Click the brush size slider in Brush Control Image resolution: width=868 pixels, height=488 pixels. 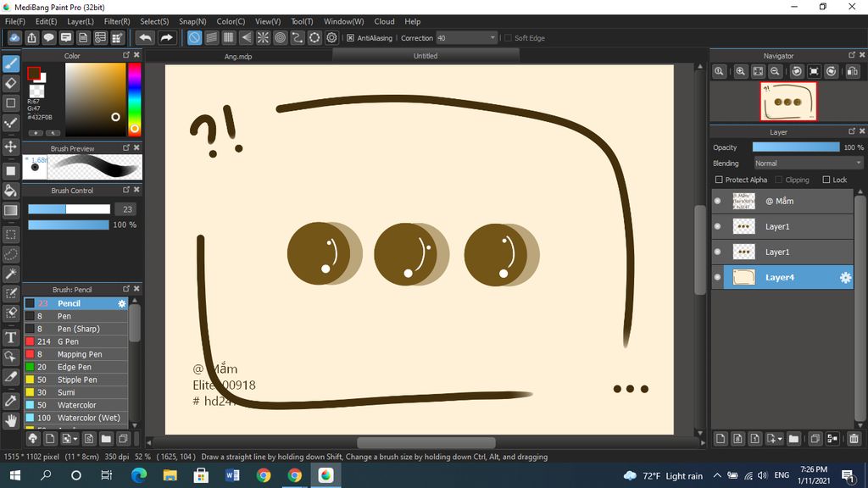click(x=70, y=209)
